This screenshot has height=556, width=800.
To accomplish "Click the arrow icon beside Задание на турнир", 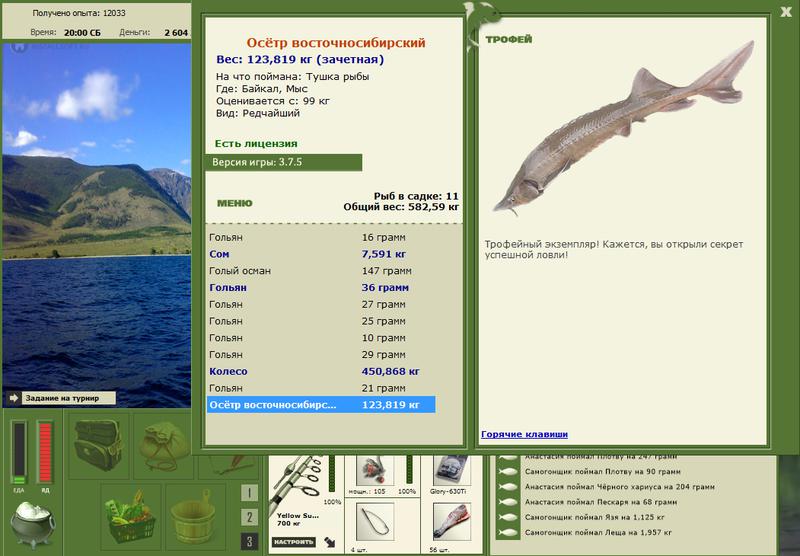I will tap(14, 398).
